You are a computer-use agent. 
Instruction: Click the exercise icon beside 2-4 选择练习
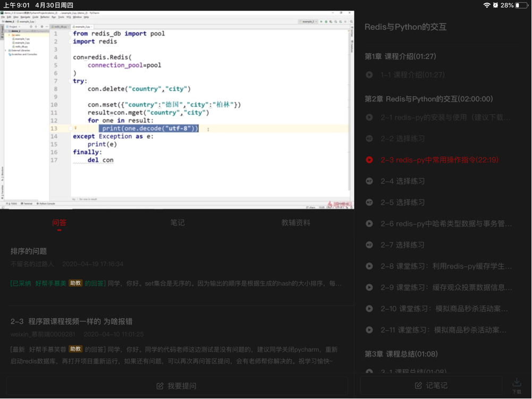click(369, 181)
